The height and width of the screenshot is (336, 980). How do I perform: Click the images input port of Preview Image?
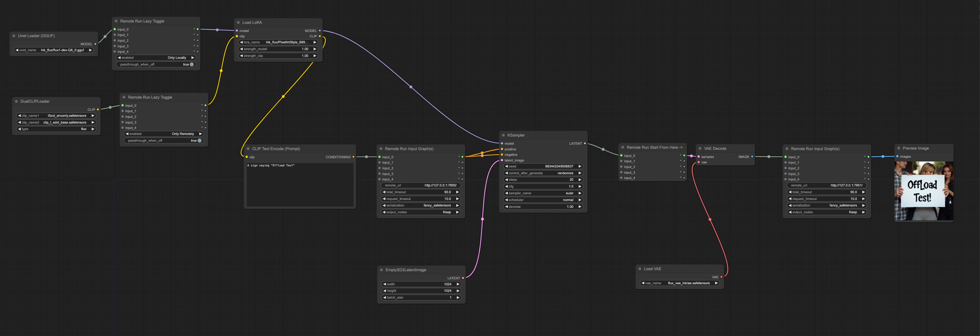(x=897, y=157)
